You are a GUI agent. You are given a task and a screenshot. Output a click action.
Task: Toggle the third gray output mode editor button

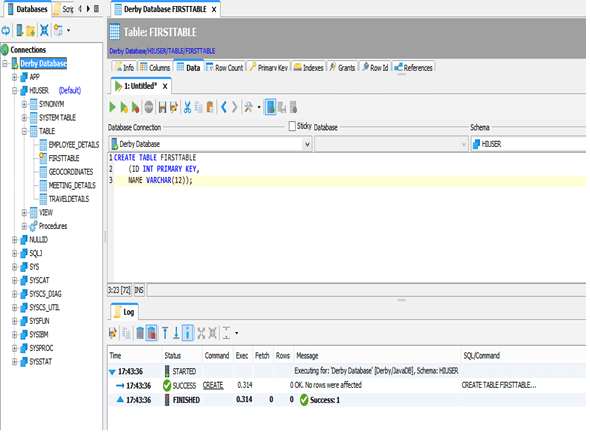(293, 108)
